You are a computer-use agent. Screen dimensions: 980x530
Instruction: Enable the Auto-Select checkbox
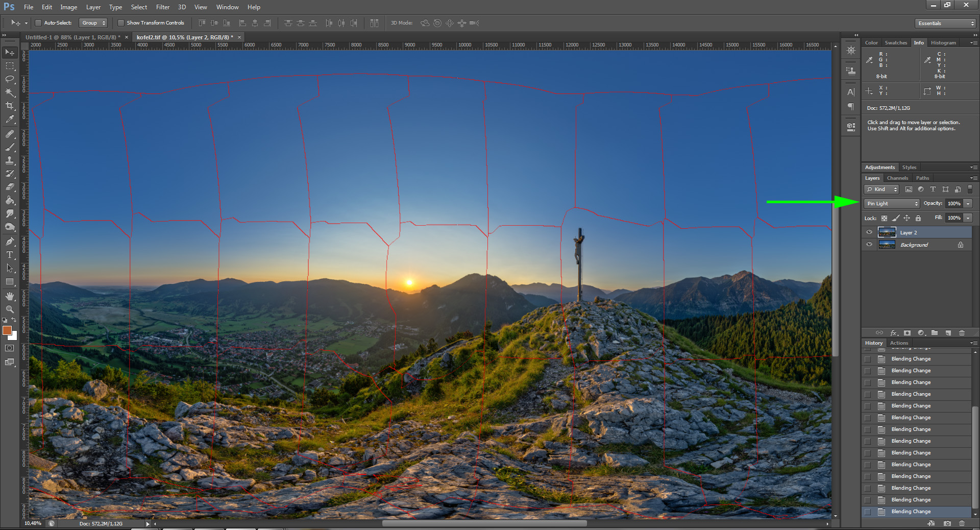[x=38, y=23]
